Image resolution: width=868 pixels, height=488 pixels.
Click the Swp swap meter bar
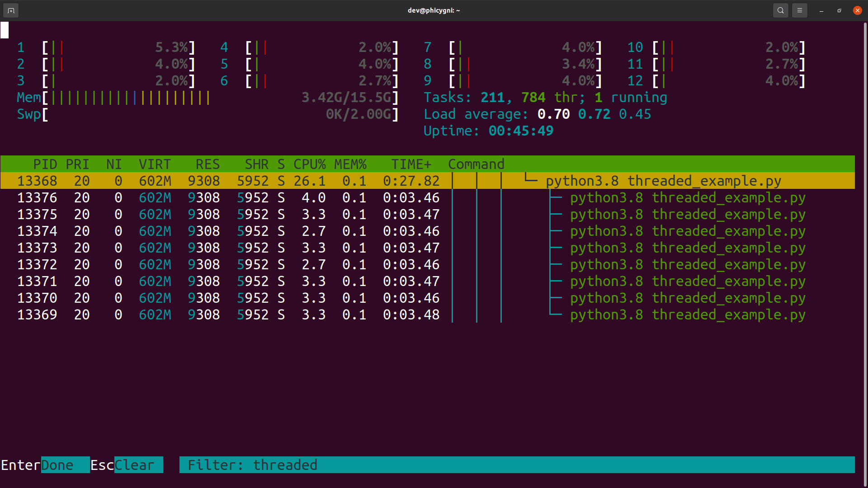click(127, 114)
